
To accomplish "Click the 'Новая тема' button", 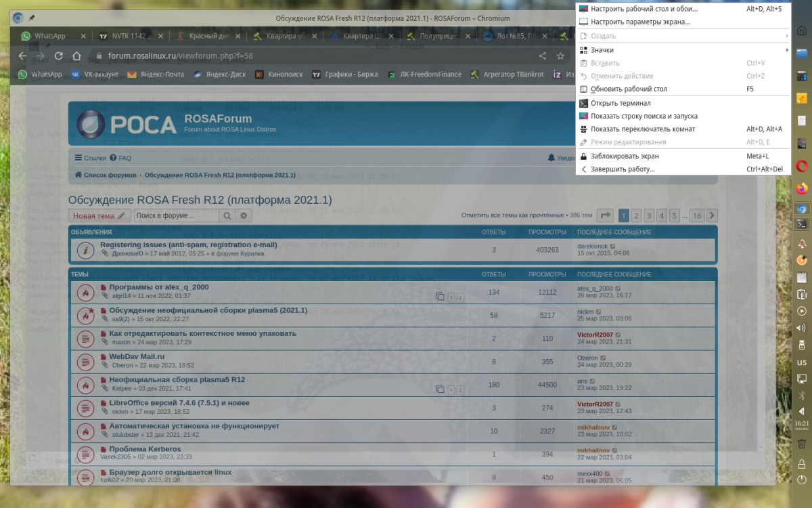I will coord(100,215).
